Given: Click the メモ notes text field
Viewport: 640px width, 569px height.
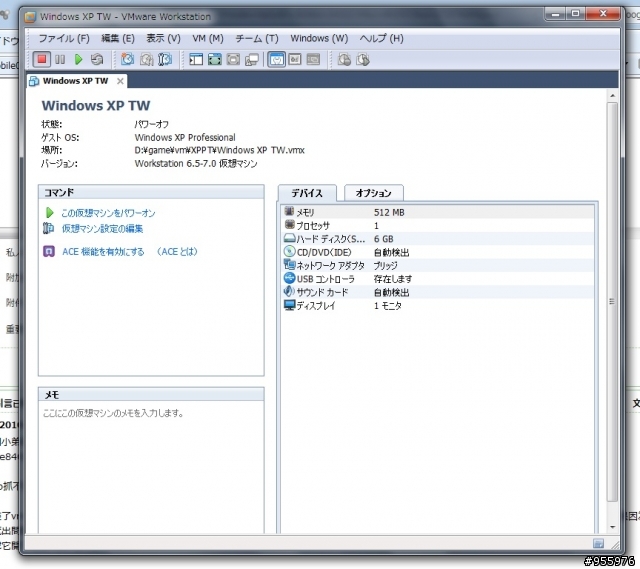Looking at the screenshot, I should [151, 467].
